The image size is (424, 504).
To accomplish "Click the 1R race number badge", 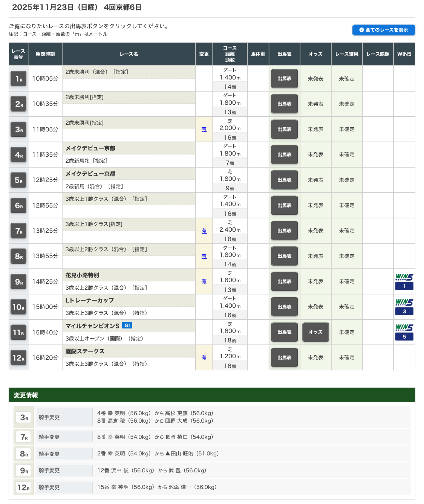I will pos(18,79).
